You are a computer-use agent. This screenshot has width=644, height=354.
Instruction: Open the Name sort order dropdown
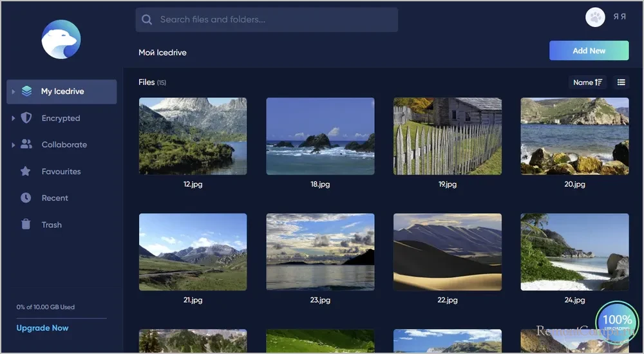point(587,82)
